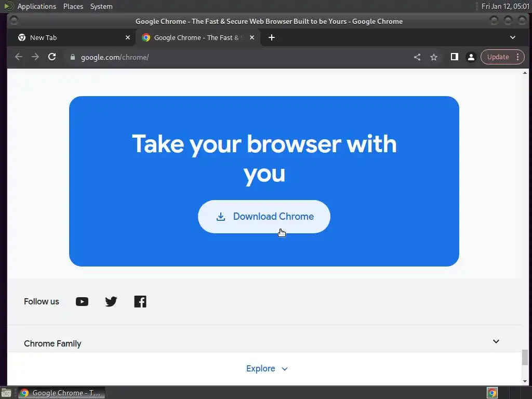Image resolution: width=532 pixels, height=399 pixels.
Task: Open a new tab with plus button
Action: click(272, 37)
